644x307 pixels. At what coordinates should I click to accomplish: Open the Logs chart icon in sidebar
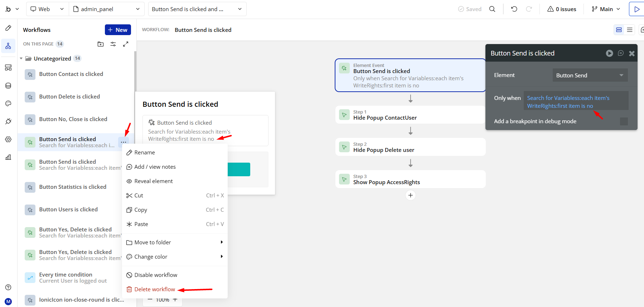tap(8, 157)
